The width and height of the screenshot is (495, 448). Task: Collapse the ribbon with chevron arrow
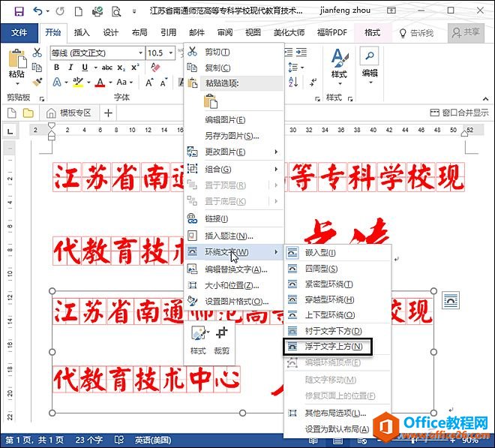(485, 99)
